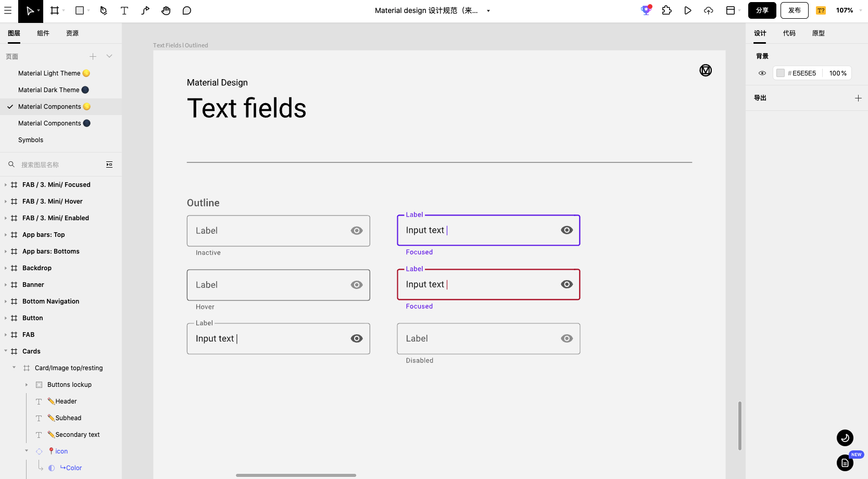Open the layout panel view icon
The width and height of the screenshot is (868, 479).
coord(731,10)
